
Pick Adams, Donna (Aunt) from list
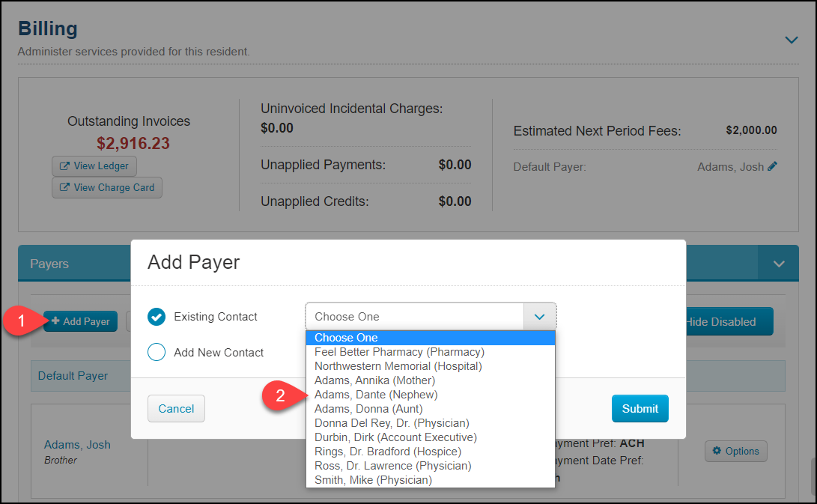[x=431, y=409]
